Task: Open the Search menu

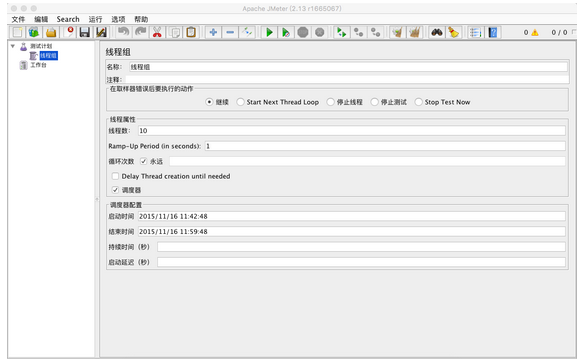Action: pyautogui.click(x=68, y=19)
